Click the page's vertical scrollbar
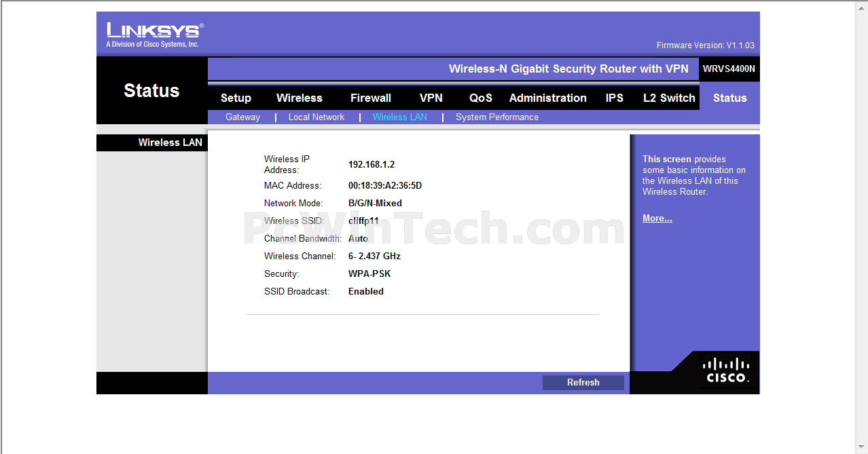This screenshot has height=454, width=868. [861, 227]
